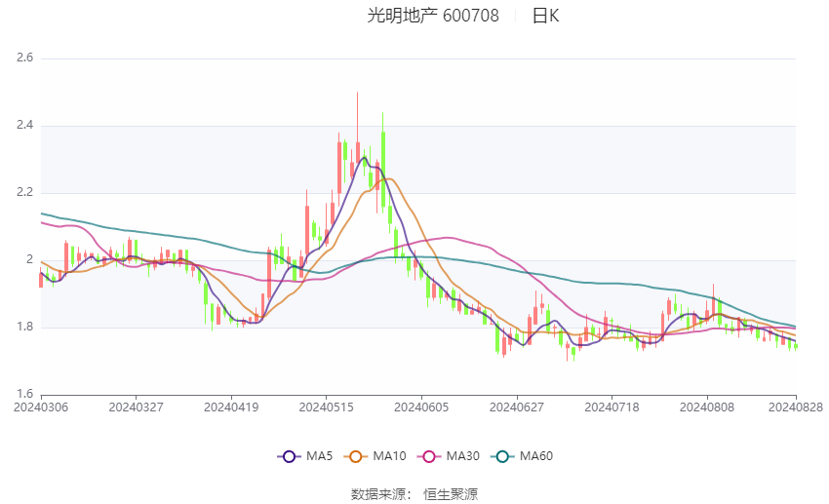829x504 pixels.
Task: Click the 20240627 x-axis date label
Action: (x=517, y=407)
